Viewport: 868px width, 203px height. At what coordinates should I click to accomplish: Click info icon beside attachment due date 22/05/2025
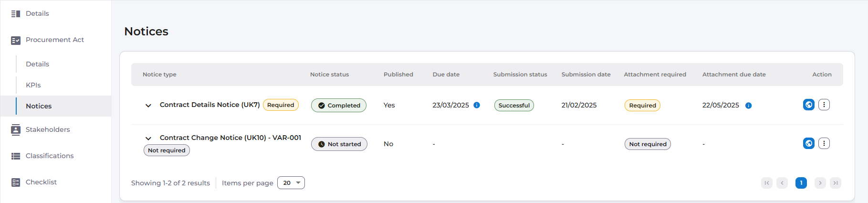(748, 106)
